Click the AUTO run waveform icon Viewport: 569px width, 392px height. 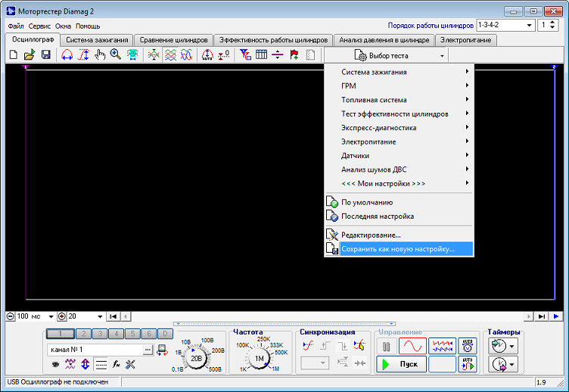[468, 364]
